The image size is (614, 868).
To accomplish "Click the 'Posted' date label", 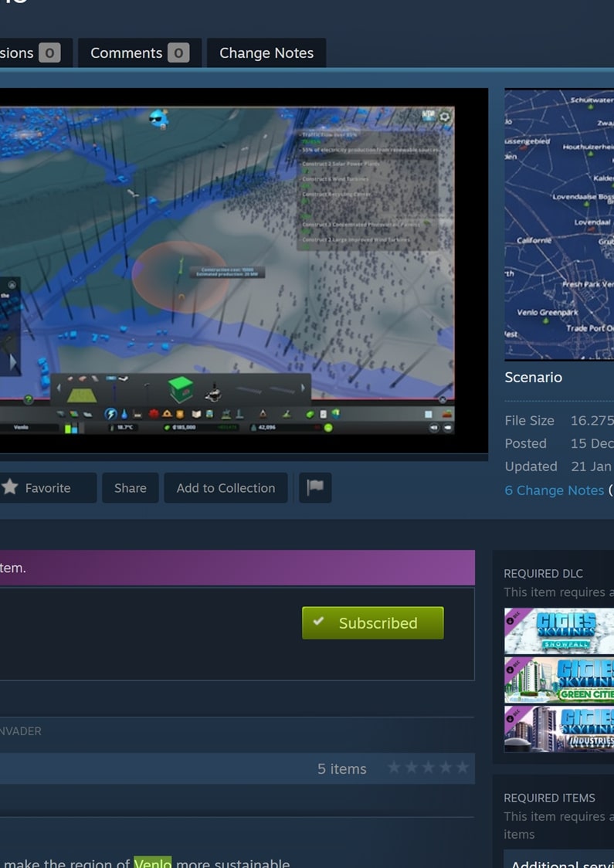I will pos(525,443).
